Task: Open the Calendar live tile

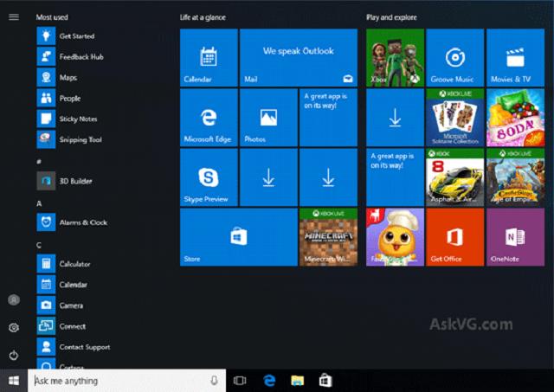Action: click(209, 58)
